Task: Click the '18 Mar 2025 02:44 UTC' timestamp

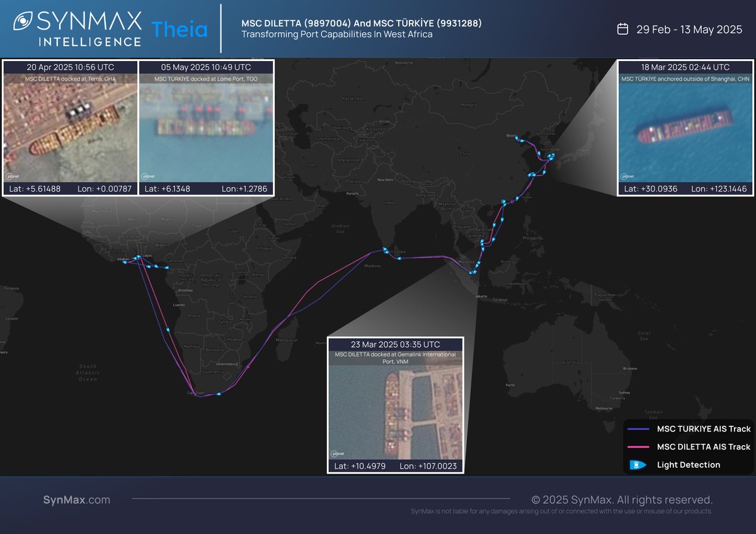Action: 685,67
